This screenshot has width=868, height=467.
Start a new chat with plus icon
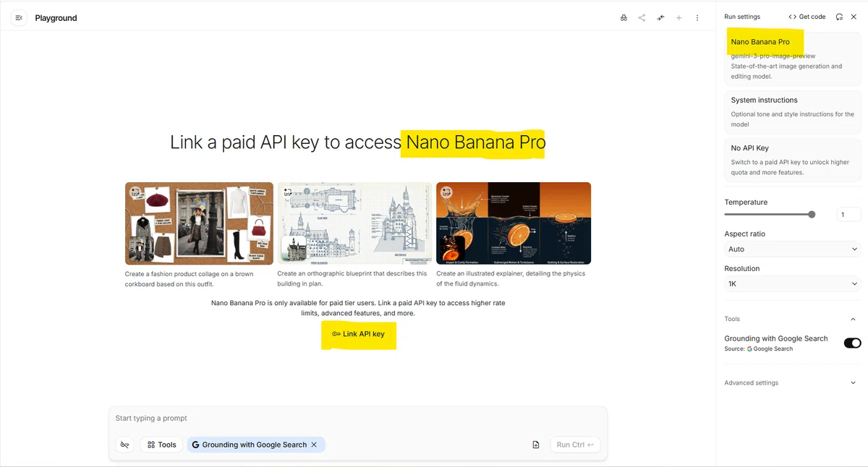pyautogui.click(x=678, y=18)
